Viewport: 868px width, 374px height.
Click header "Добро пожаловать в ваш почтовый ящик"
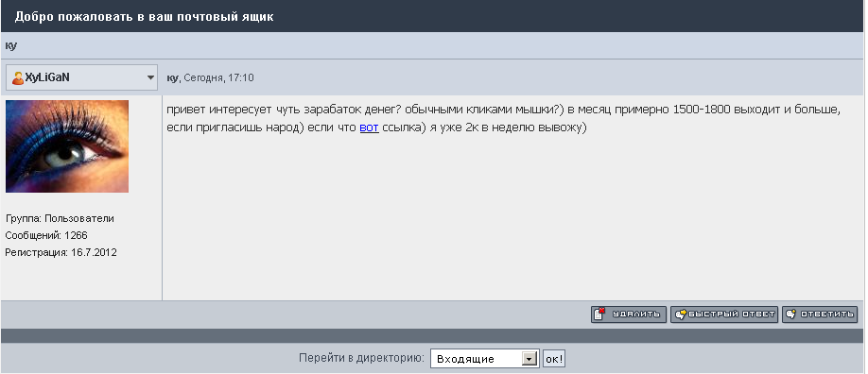click(x=144, y=17)
